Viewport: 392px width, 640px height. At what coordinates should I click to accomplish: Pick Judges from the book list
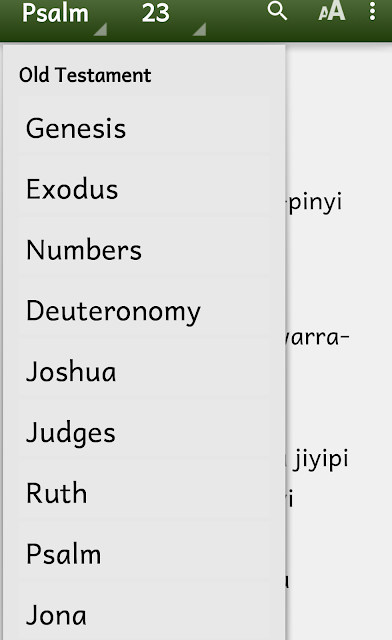(144, 432)
